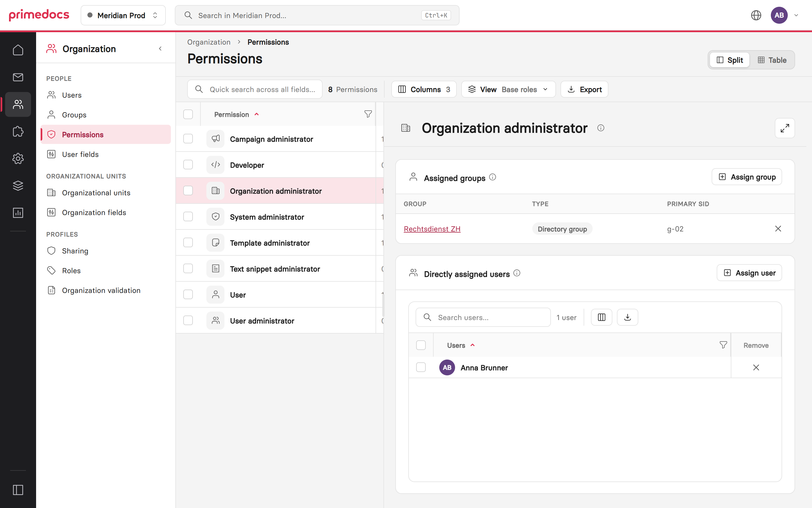Open filter on Users column header

[x=723, y=345]
